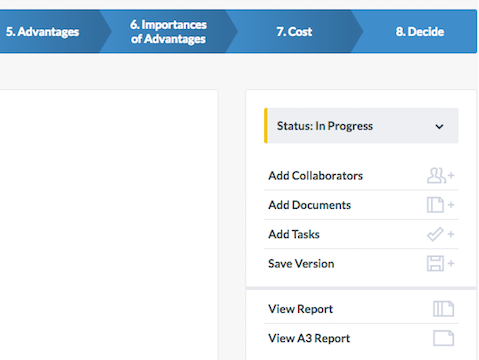Image resolution: width=479 pixels, height=360 pixels.
Task: Click the yellow status indicator bar
Action: tap(266, 126)
